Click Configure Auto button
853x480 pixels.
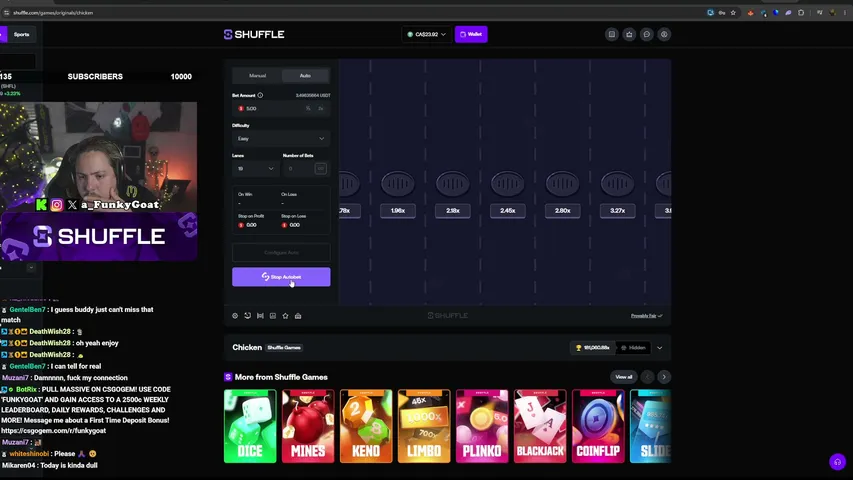(x=281, y=253)
